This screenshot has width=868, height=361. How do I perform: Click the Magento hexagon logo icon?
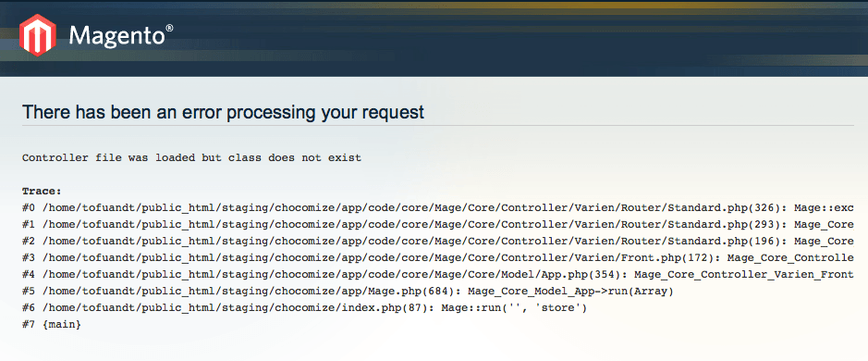(38, 35)
